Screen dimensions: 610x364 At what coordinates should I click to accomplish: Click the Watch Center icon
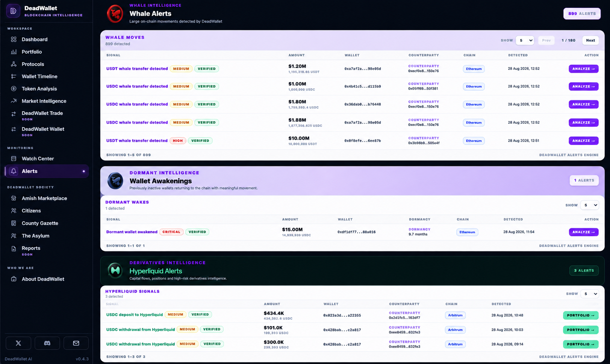pyautogui.click(x=14, y=159)
